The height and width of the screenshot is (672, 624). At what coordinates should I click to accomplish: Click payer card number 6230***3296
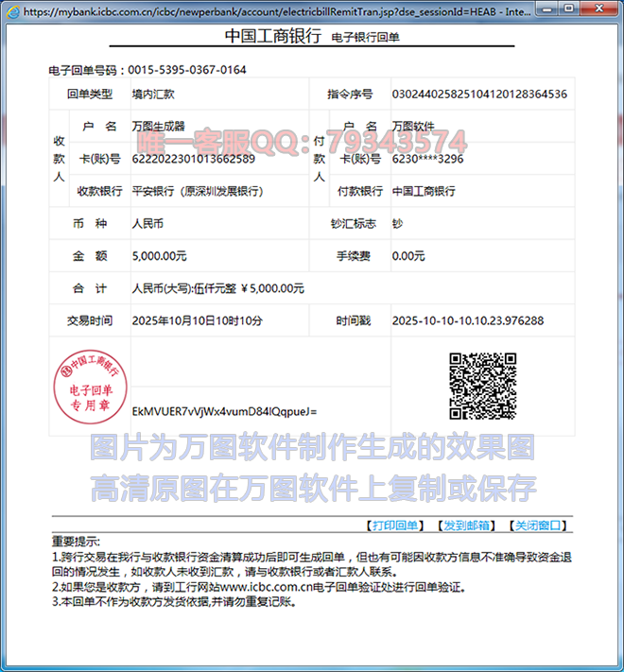pyautogui.click(x=427, y=159)
